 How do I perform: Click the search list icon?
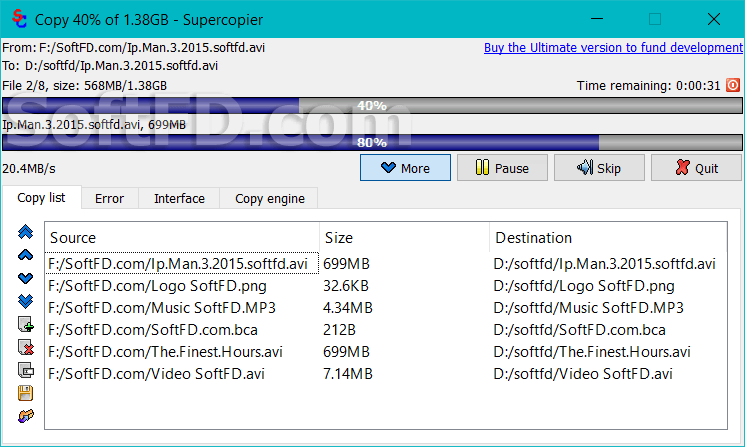click(x=26, y=370)
